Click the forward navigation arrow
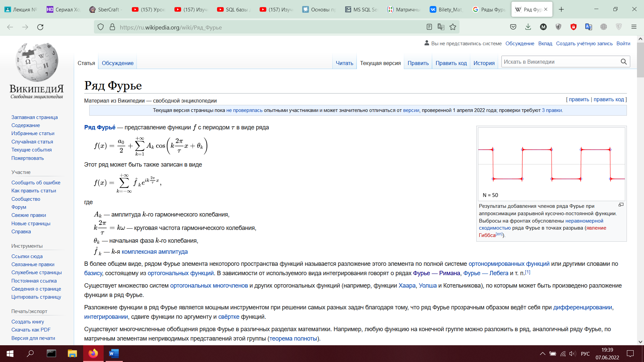Viewport: 644px width, 362px height. (25, 27)
